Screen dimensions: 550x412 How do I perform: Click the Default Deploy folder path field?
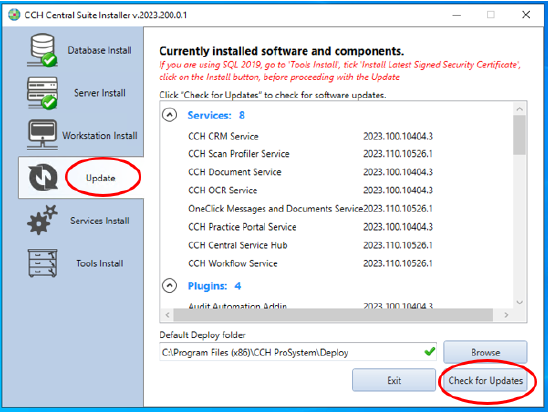pos(298,352)
